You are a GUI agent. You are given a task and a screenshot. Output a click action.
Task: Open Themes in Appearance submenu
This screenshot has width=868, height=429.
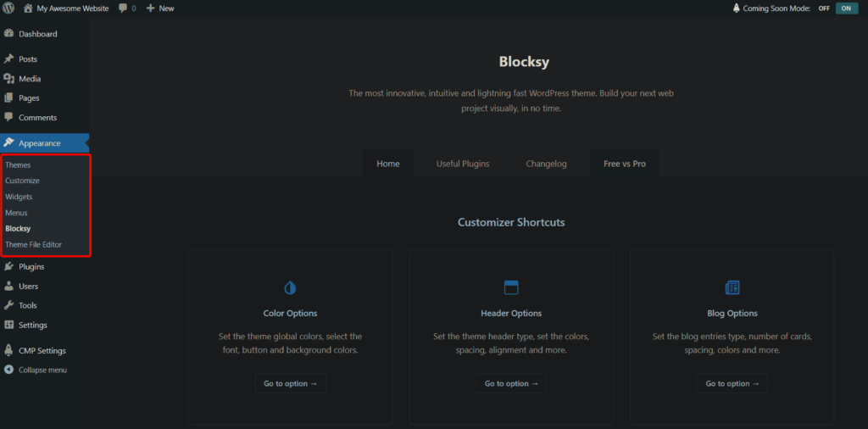click(18, 165)
